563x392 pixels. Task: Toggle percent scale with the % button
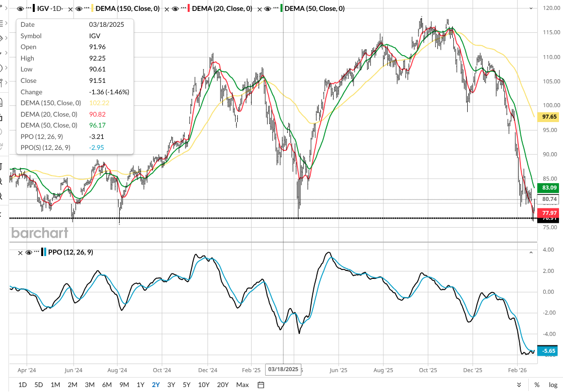point(537,385)
